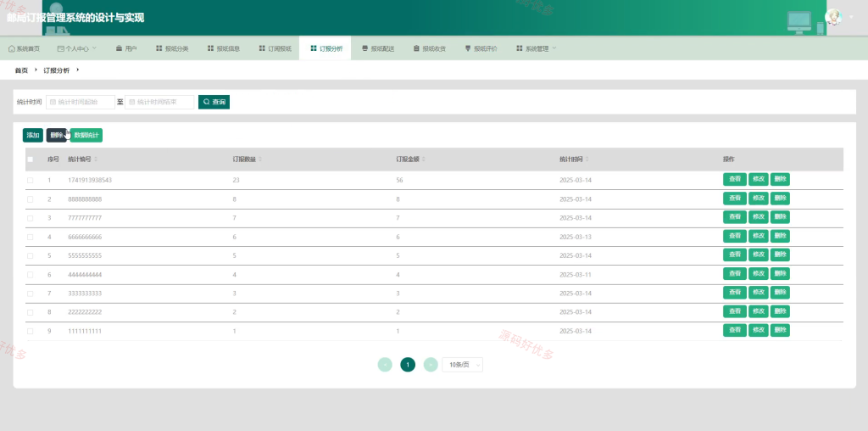The height and width of the screenshot is (431, 868).
Task: Open 数据统计 statistics
Action: point(86,135)
